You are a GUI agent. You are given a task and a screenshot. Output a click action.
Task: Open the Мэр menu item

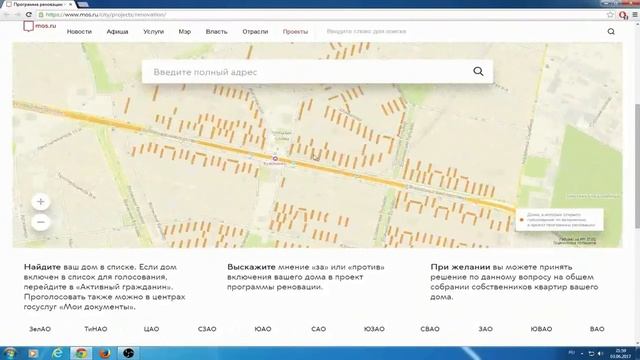(184, 31)
